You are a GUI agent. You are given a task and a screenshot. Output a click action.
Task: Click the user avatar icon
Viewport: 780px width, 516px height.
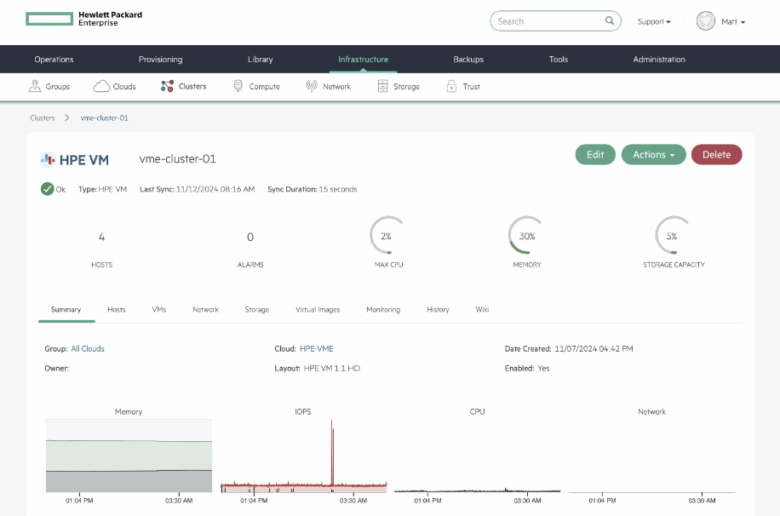706,21
